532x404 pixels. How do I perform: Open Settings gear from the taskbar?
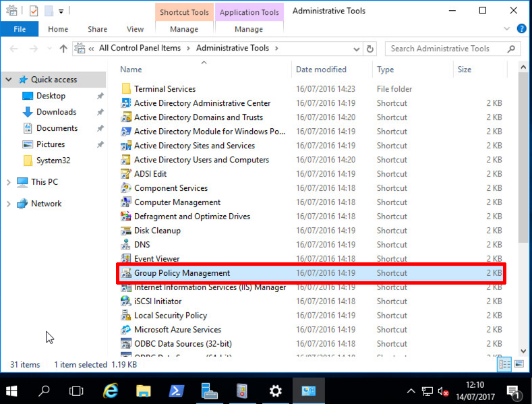point(276,391)
